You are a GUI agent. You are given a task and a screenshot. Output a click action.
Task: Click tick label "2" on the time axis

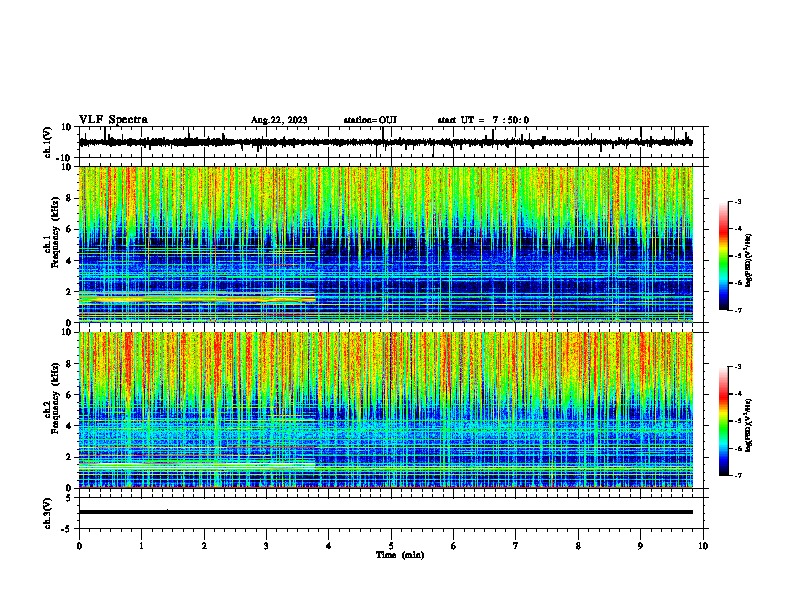204,546
